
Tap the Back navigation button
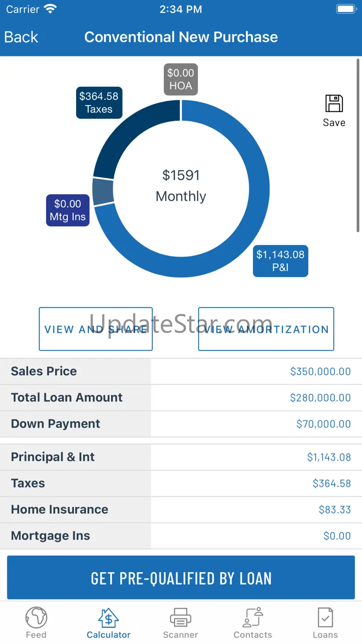21,37
